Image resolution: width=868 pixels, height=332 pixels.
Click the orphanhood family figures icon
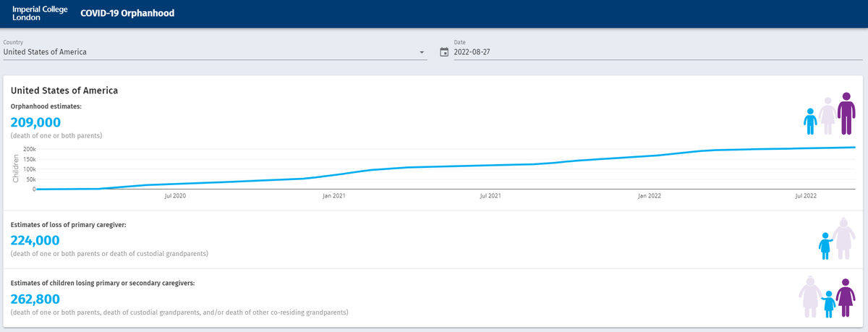pos(830,114)
